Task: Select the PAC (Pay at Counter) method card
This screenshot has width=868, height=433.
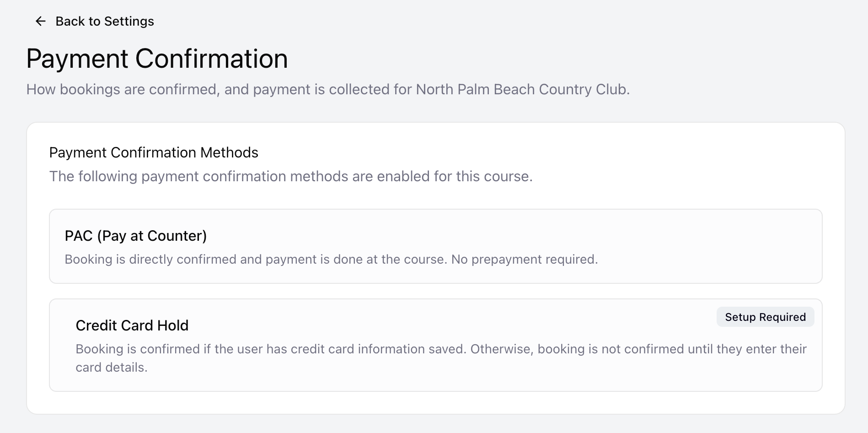Action: (x=435, y=246)
